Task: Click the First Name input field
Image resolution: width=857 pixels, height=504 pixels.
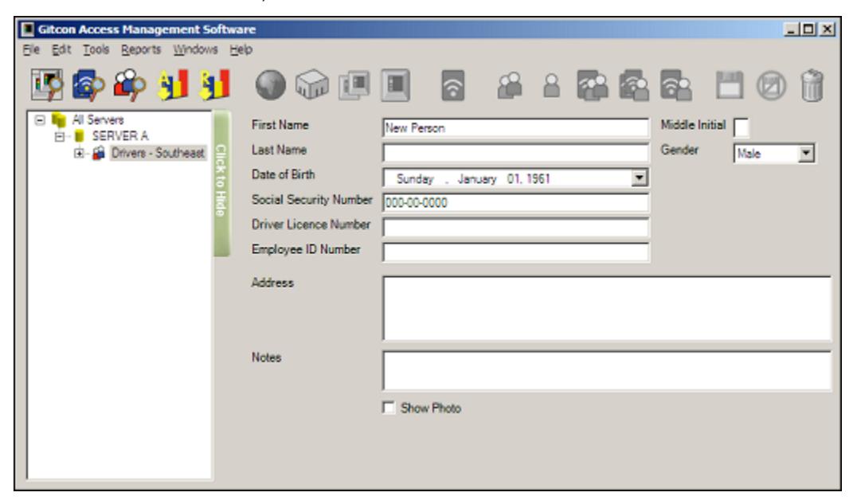Action: [515, 128]
